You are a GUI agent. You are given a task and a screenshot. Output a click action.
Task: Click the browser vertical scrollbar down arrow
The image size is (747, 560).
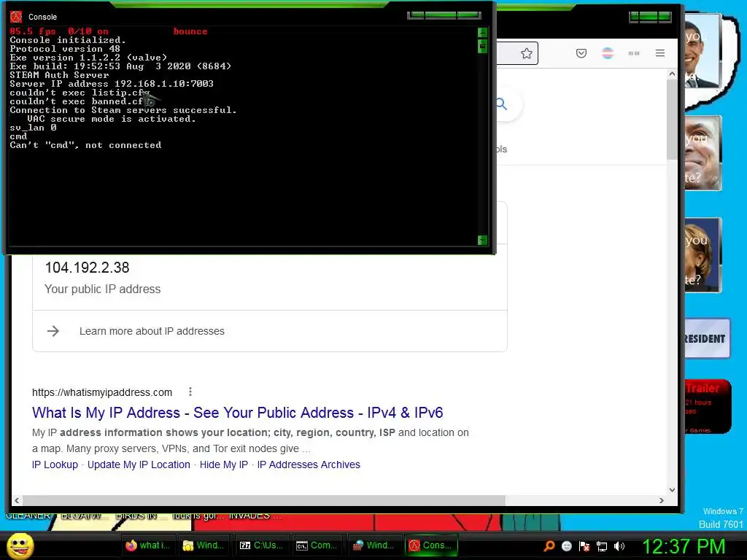tap(672, 489)
